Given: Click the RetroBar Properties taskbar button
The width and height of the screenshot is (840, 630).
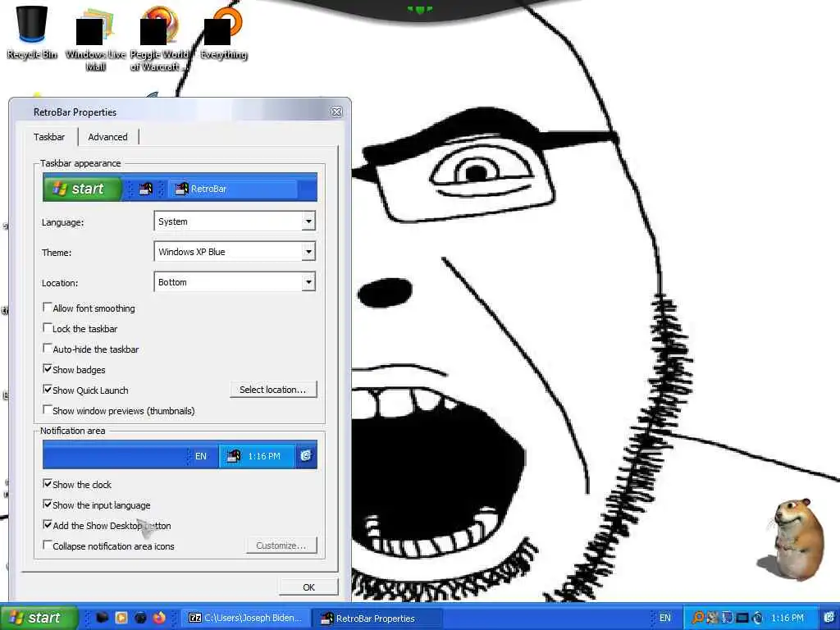Looking at the screenshot, I should pyautogui.click(x=377, y=618).
